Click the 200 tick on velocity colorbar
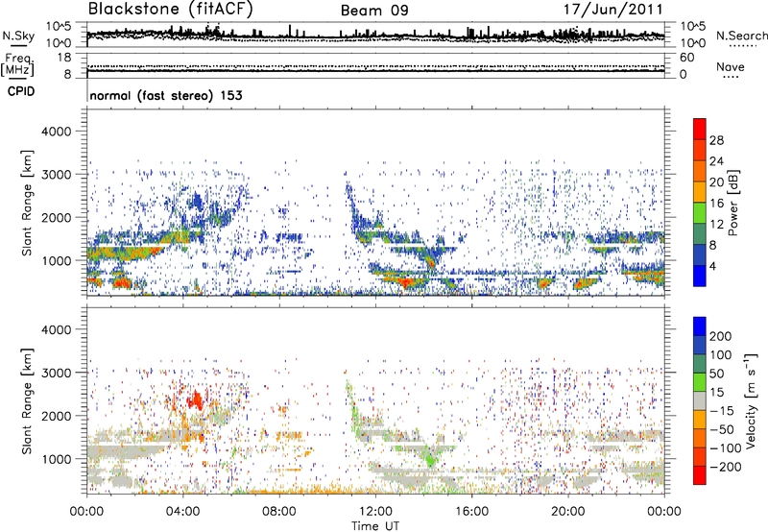This screenshot has width=768, height=532. point(721,336)
